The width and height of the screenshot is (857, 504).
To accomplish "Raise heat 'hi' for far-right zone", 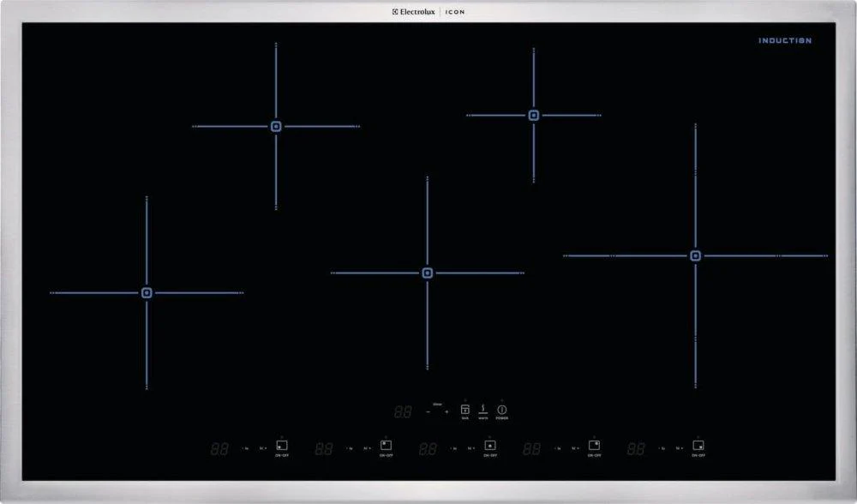I will 680,449.
